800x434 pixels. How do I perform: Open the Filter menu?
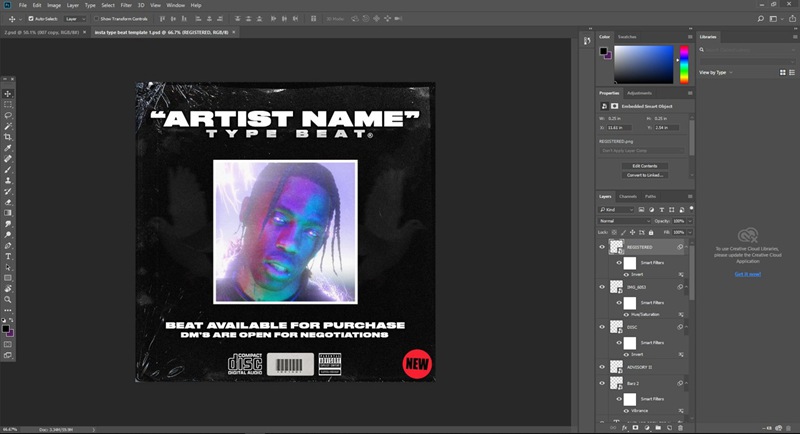126,5
